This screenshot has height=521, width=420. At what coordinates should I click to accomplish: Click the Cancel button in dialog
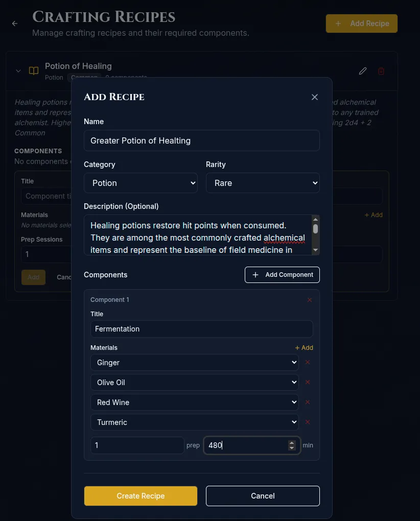(263, 496)
